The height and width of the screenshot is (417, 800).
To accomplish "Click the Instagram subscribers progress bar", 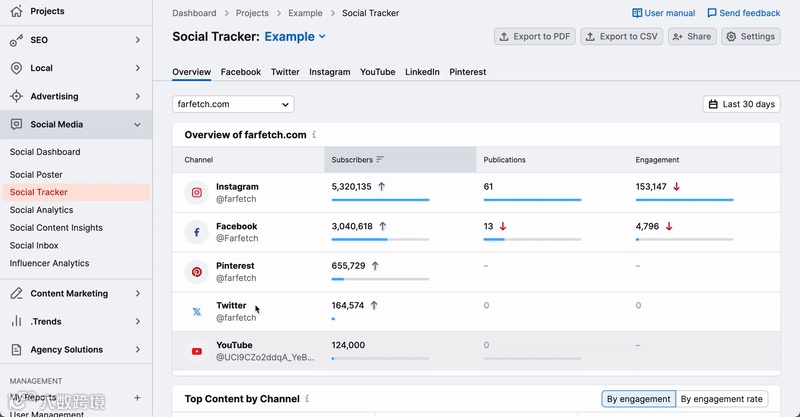I will [x=380, y=200].
